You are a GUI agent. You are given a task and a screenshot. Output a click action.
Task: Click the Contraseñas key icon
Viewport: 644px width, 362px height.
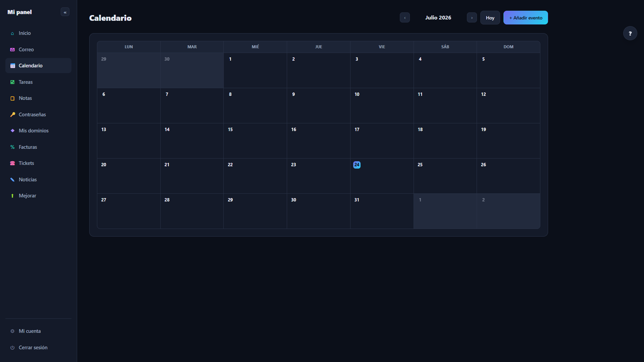12,115
